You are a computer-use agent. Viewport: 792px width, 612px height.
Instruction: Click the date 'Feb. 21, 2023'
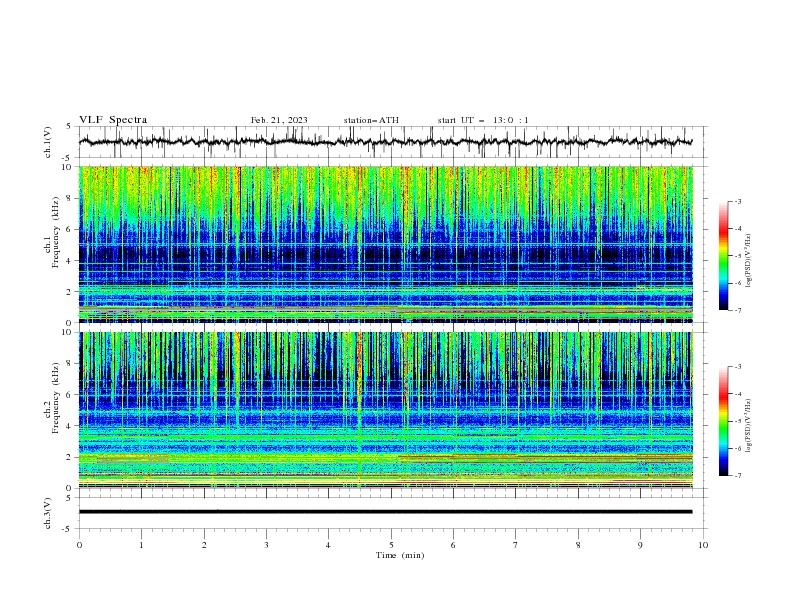[279, 120]
